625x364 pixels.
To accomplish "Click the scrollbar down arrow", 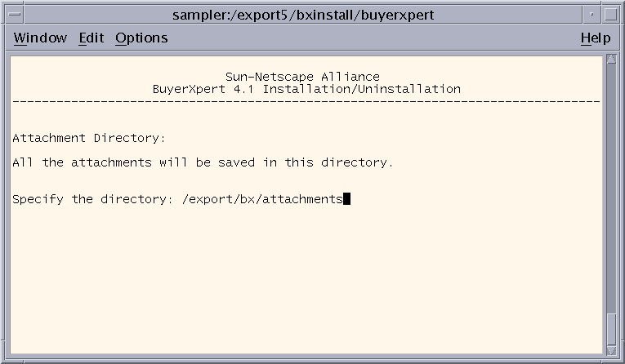I will [611, 350].
